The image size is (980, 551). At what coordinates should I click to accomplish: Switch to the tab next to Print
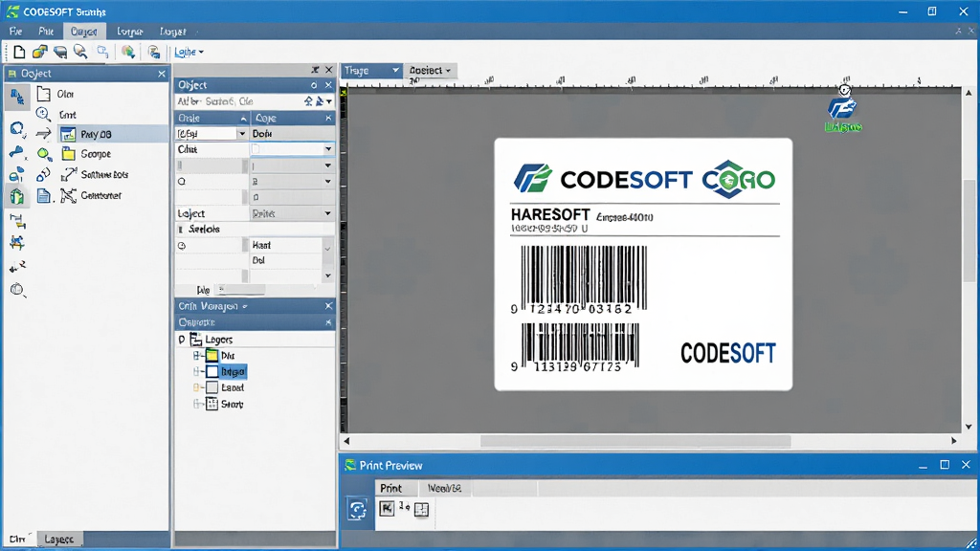coord(444,488)
